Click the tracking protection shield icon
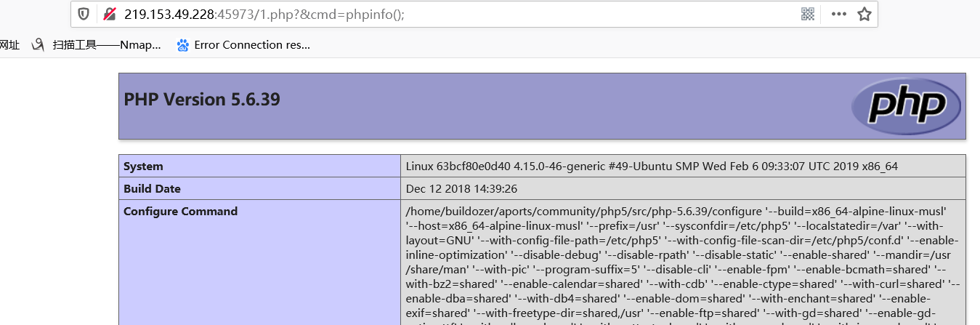 click(x=84, y=14)
